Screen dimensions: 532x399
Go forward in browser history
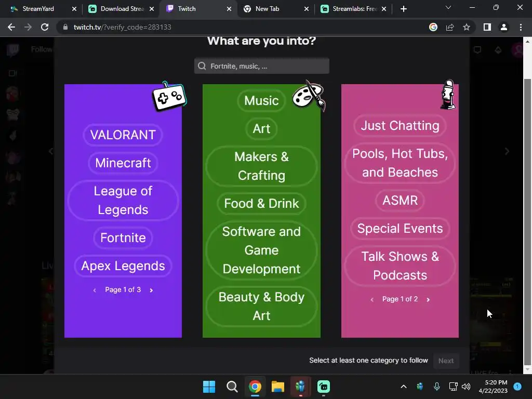(28, 27)
